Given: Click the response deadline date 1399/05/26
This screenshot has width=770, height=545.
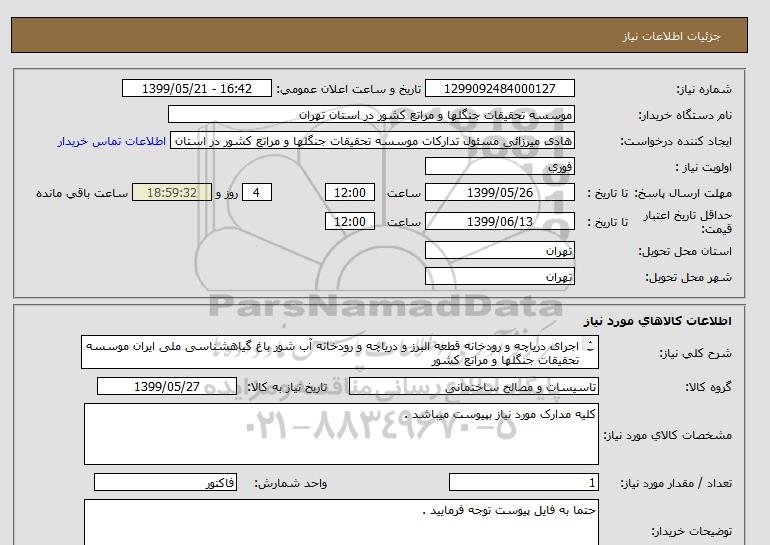Looking at the screenshot, I should (x=499, y=192).
